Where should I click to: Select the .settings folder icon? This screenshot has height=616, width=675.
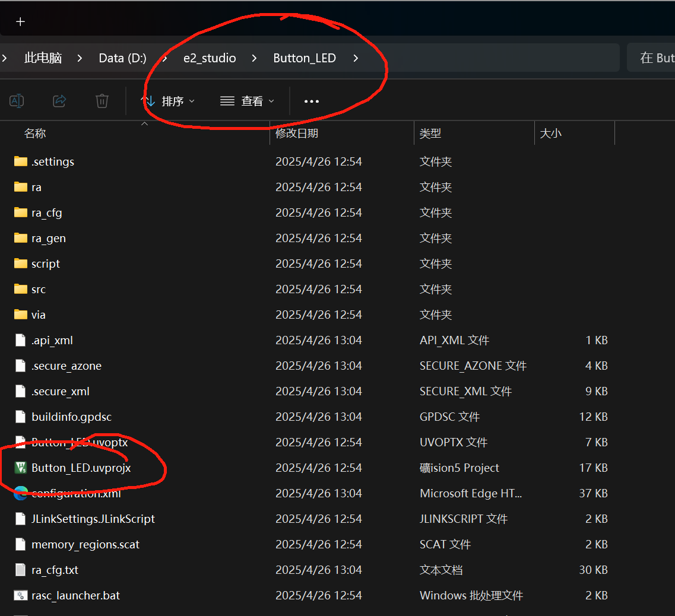point(21,161)
